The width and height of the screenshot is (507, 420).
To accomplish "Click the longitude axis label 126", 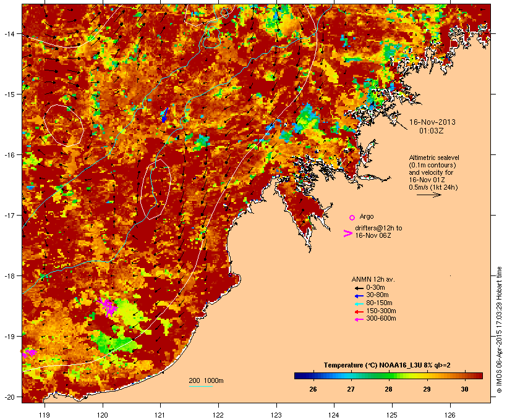I will pos(449,415).
